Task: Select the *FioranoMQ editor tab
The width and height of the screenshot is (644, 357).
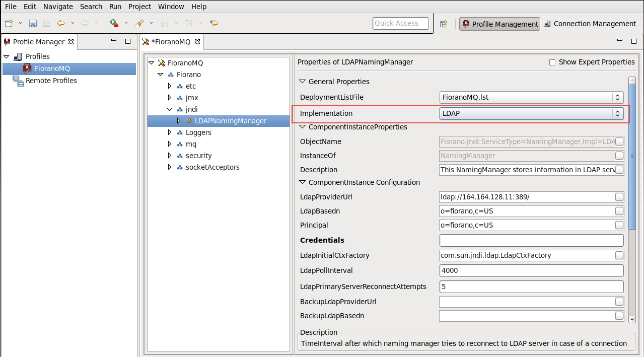Action: 171,42
